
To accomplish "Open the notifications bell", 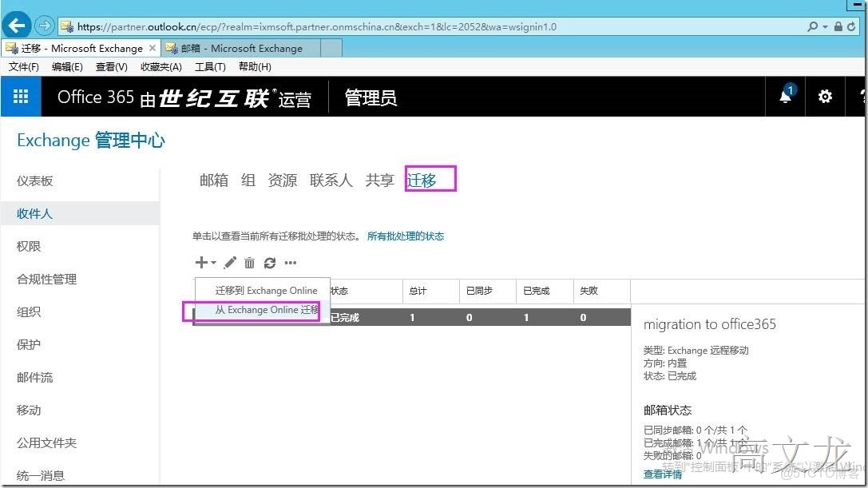I will (786, 96).
